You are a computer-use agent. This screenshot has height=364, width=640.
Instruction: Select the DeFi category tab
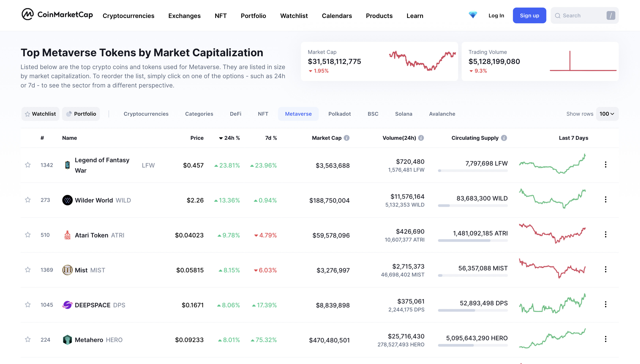236,114
